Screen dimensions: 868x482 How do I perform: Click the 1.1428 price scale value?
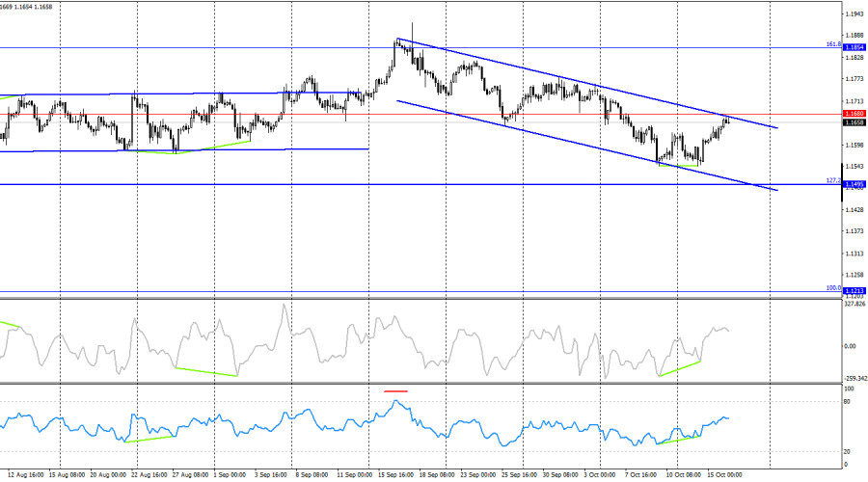[855, 209]
